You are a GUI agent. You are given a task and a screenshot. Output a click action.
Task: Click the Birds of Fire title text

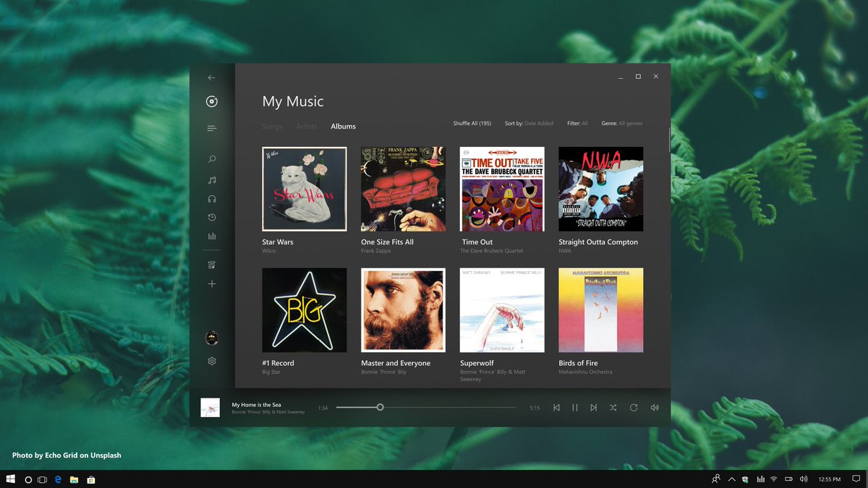tap(578, 363)
